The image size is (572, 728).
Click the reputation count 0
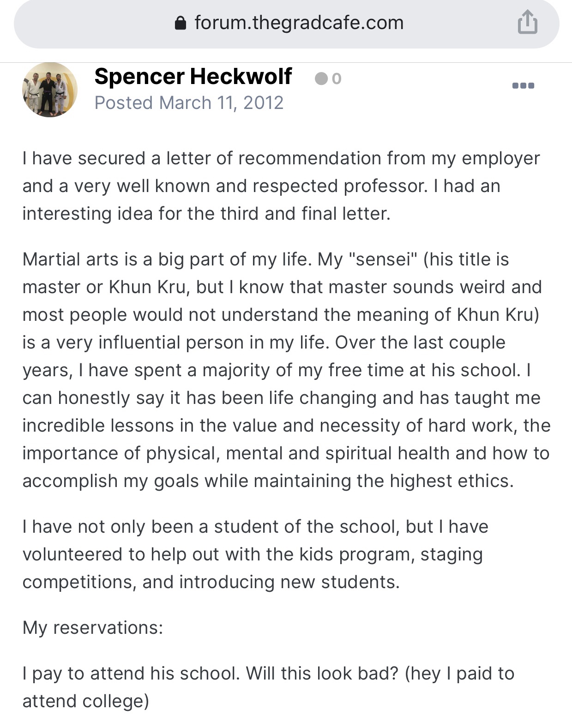pyautogui.click(x=337, y=79)
